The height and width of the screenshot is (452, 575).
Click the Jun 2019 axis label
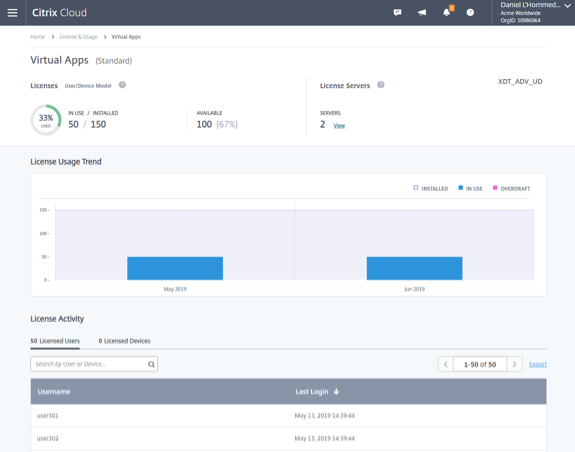(414, 289)
